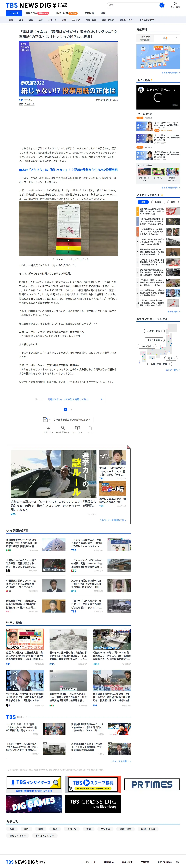Click the feedback document icon beside この記事を読んで

tap(46, 420)
